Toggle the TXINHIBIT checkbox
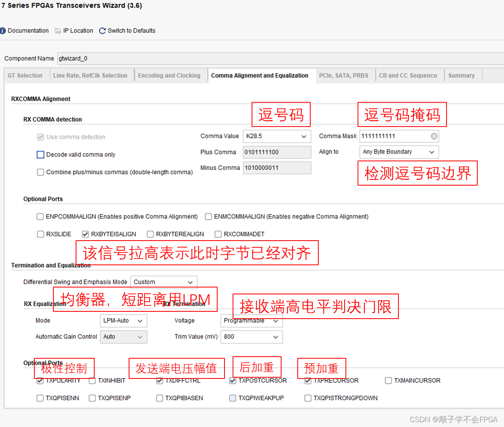 [92, 380]
